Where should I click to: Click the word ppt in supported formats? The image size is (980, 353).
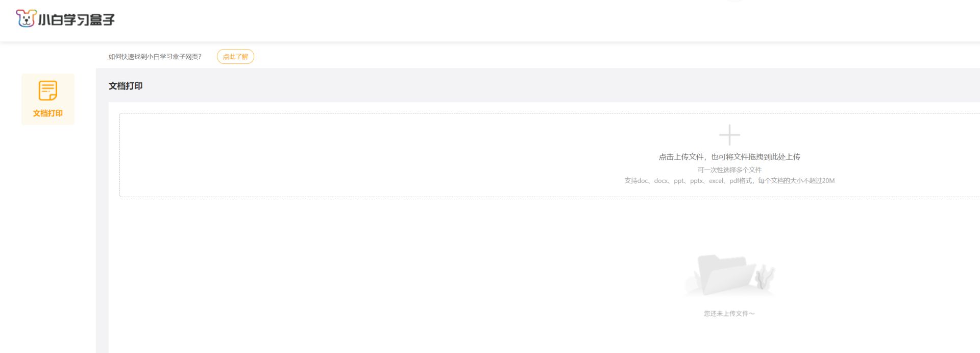pos(678,181)
